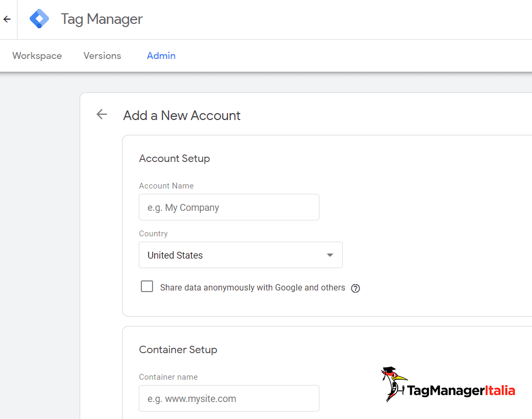The image size is (532, 419).
Task: Click the Account Setup section heading
Action: coord(174,158)
